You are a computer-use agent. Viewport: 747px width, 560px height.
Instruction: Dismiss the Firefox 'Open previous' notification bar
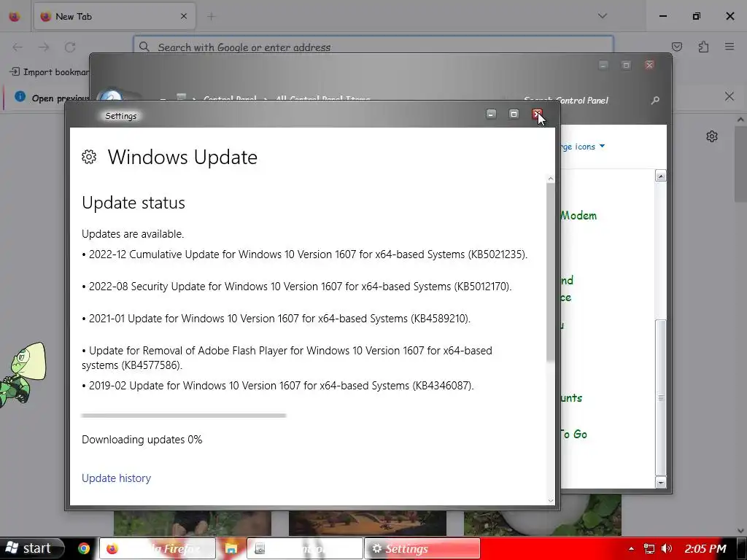pos(729,97)
